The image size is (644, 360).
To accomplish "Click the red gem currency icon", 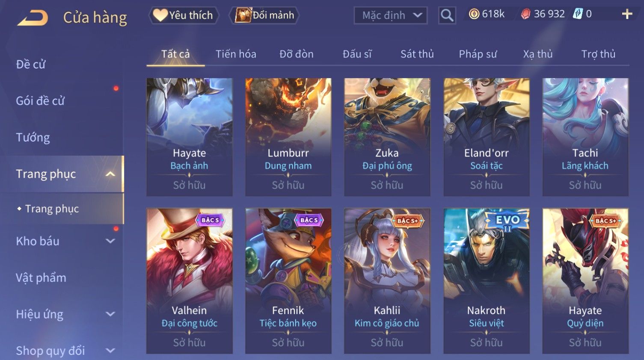I will pyautogui.click(x=526, y=14).
